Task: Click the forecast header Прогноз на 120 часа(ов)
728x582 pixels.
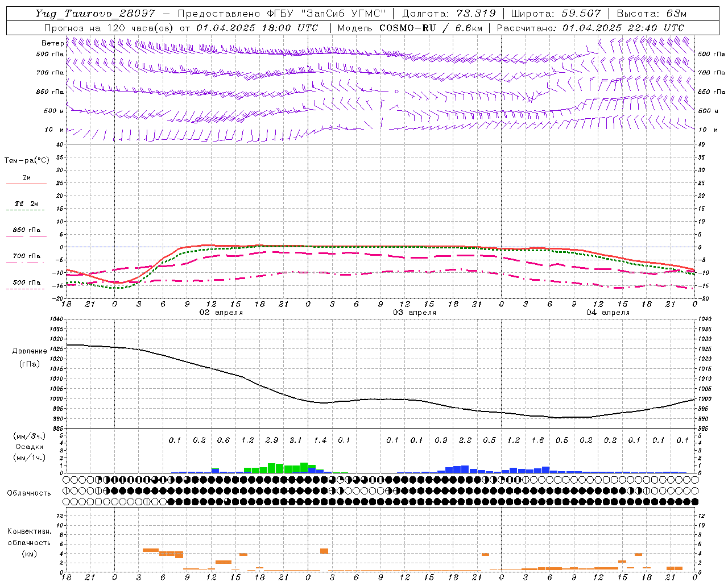Action: pyautogui.click(x=109, y=28)
